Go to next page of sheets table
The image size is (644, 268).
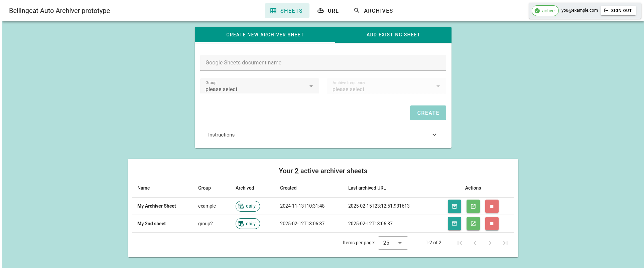(490, 243)
